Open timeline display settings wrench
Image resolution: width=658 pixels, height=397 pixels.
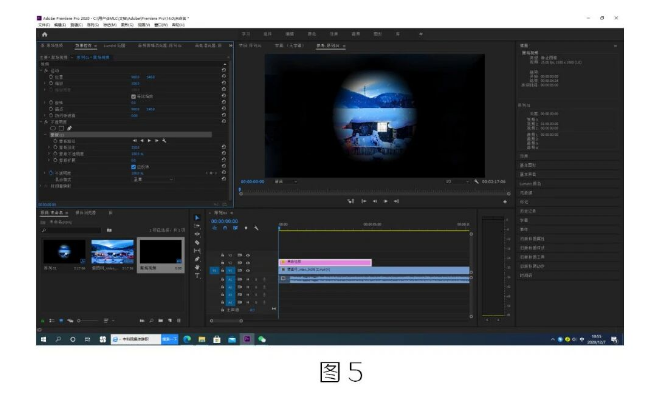(x=256, y=228)
